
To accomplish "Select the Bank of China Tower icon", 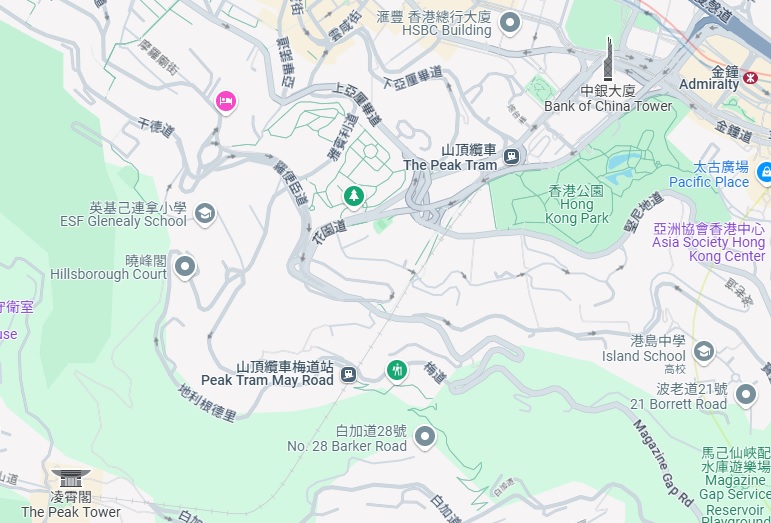I will tap(609, 58).
